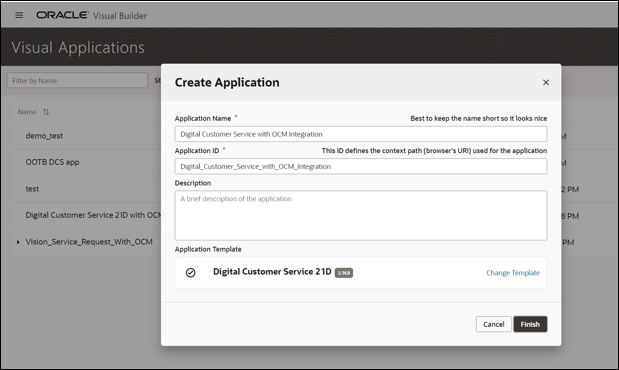Click the Finish button
Image resolution: width=619 pixels, height=370 pixels.
pos(530,324)
